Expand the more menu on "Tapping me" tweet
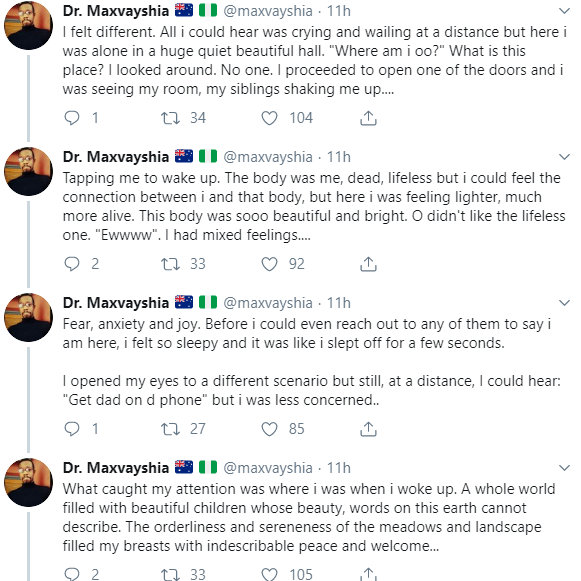The image size is (581, 581). (564, 157)
